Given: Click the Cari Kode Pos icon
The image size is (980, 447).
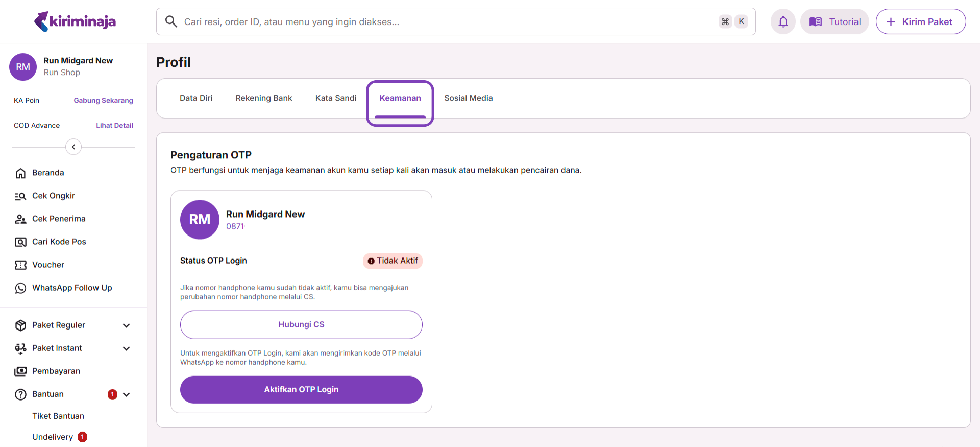Looking at the screenshot, I should pyautogui.click(x=20, y=242).
